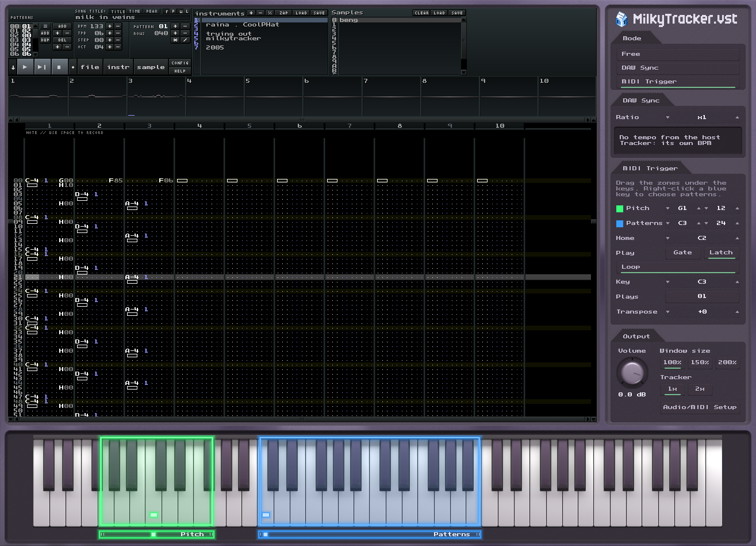Remove an instrument with the instruments minus
The image size is (756, 546).
click(260, 13)
